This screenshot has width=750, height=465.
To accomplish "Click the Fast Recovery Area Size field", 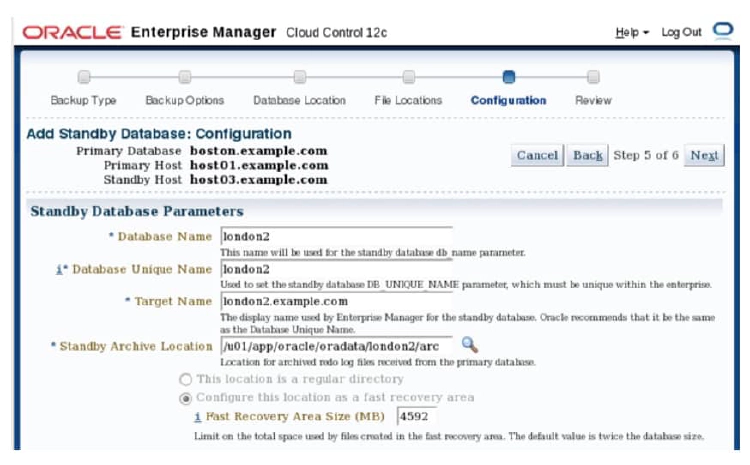I will pyautogui.click(x=417, y=416).
